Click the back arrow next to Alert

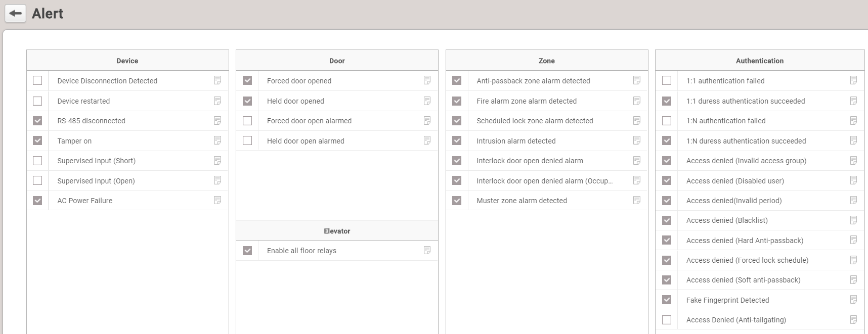click(15, 14)
